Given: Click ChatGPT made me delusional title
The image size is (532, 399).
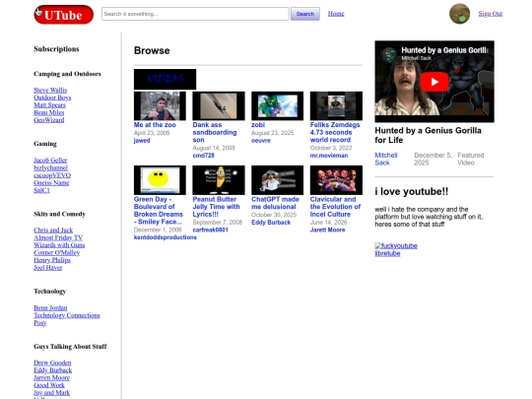Looking at the screenshot, I should pos(275,203).
